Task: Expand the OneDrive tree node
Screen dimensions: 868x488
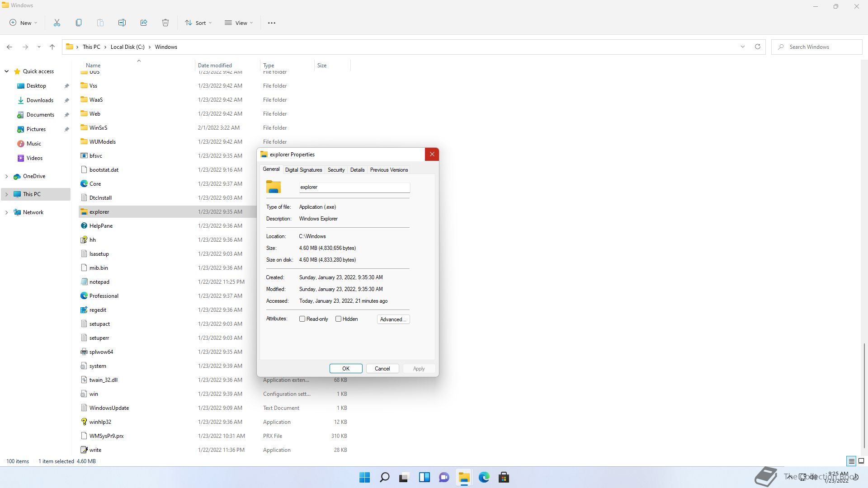Action: point(6,176)
